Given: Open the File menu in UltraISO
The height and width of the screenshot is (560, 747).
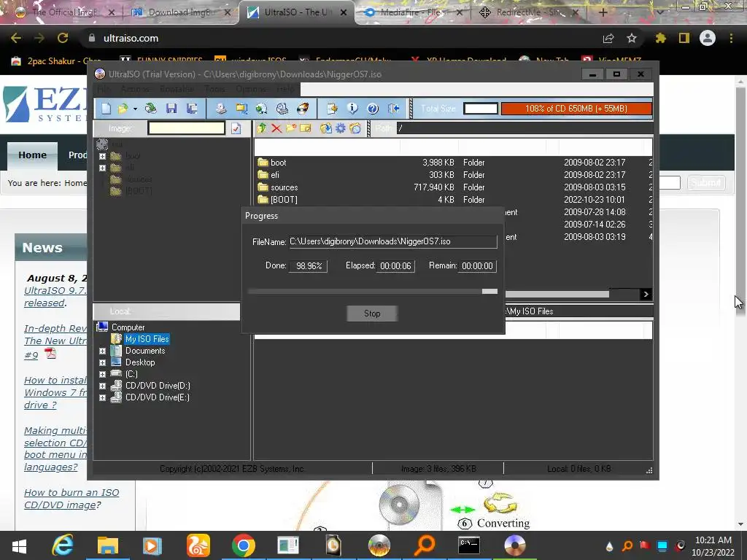Looking at the screenshot, I should (104, 89).
